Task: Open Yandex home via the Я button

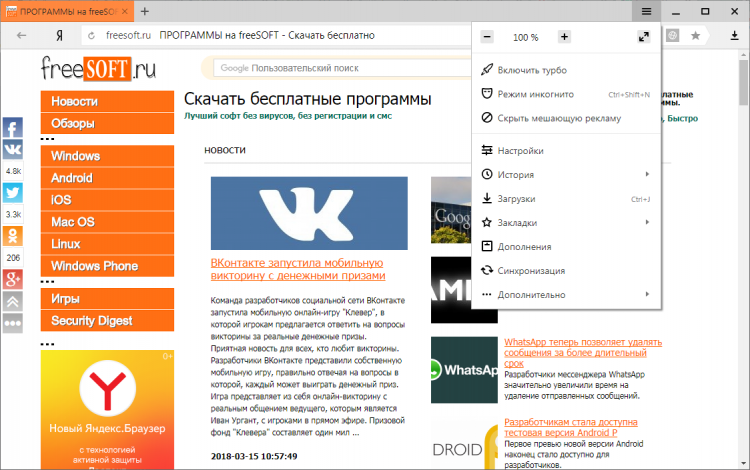Action: 59,35
